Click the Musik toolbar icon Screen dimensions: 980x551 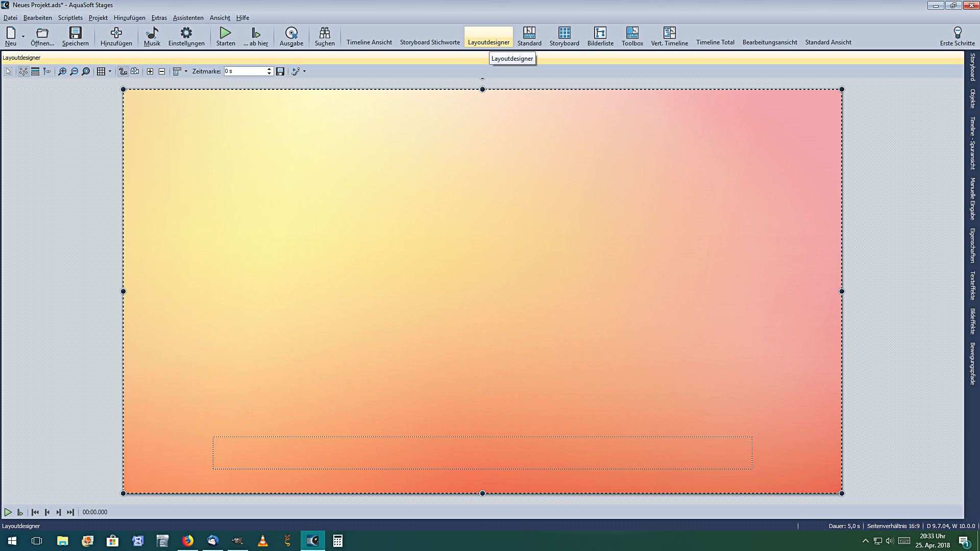click(x=152, y=34)
